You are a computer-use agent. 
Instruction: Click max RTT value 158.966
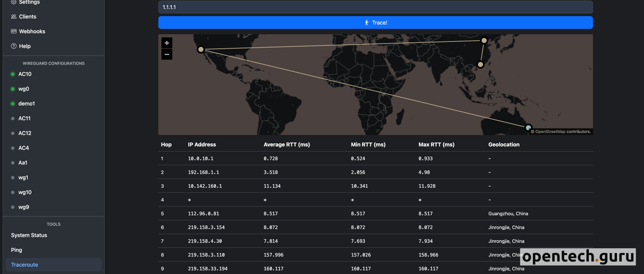pyautogui.click(x=429, y=255)
